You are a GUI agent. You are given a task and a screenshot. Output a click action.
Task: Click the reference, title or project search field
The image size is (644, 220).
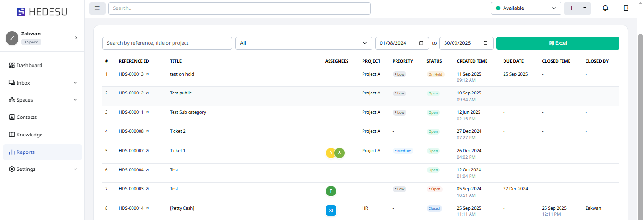(x=167, y=43)
